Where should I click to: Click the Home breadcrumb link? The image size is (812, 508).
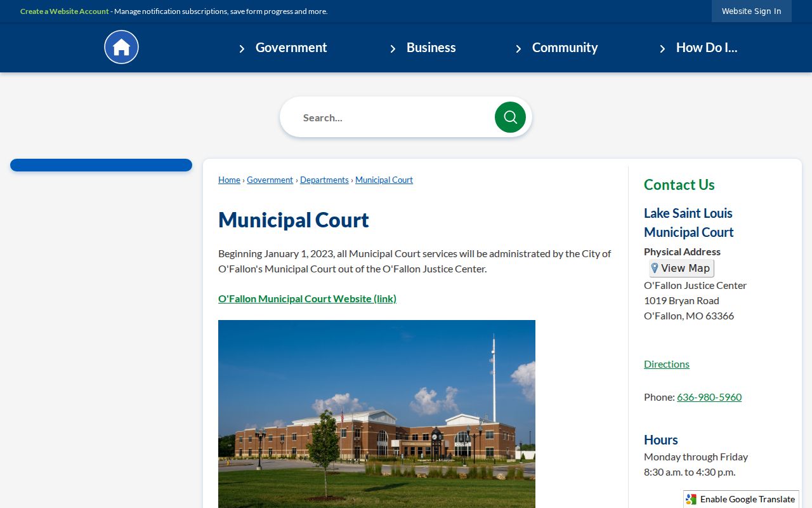229,180
